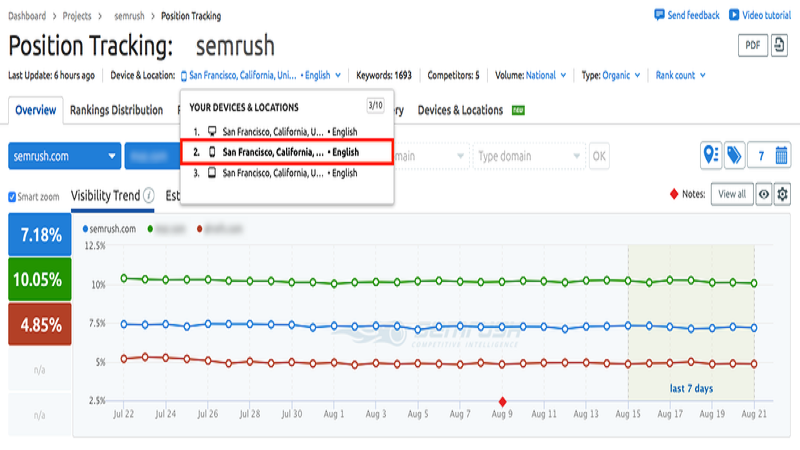Click the red 4.85% visibility tile
This screenshot has width=800, height=450.
click(40, 324)
